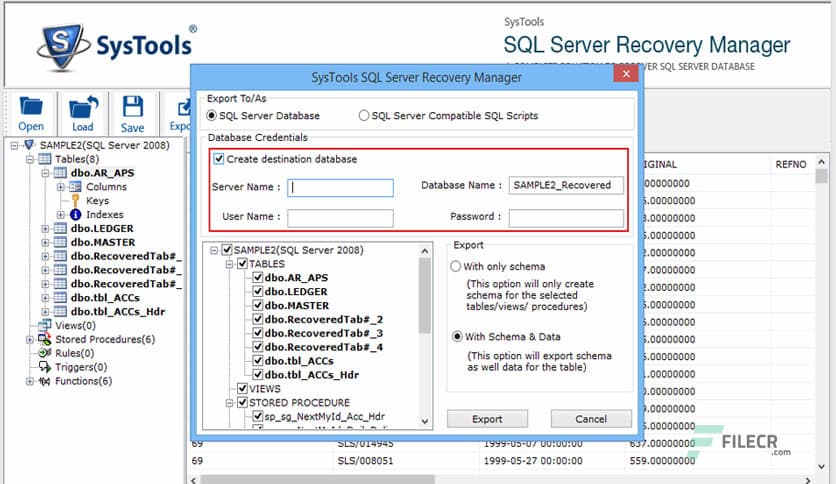The width and height of the screenshot is (836, 484).
Task: Collapse dbo.AR_APS node in main tree
Action: [45, 173]
